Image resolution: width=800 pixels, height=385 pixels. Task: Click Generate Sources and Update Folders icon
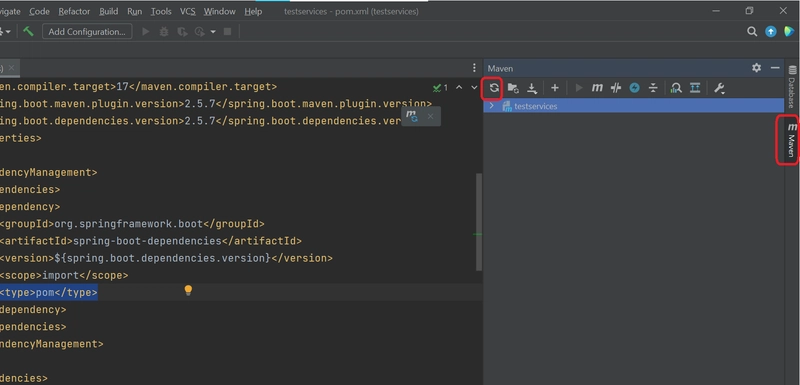click(513, 88)
